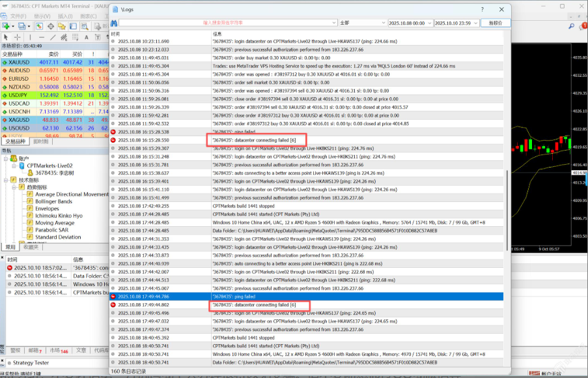Open the end date 2025.10.10 dropdown
588x378 pixels.
click(475, 23)
